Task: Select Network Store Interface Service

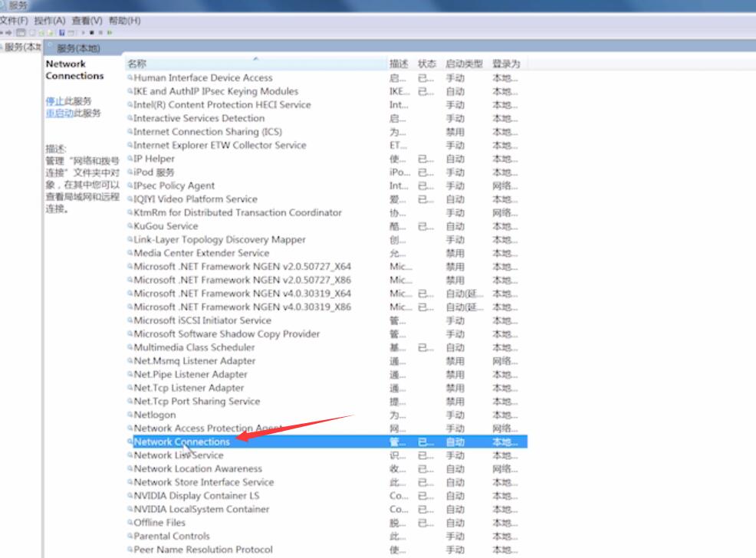Action: coord(204,482)
